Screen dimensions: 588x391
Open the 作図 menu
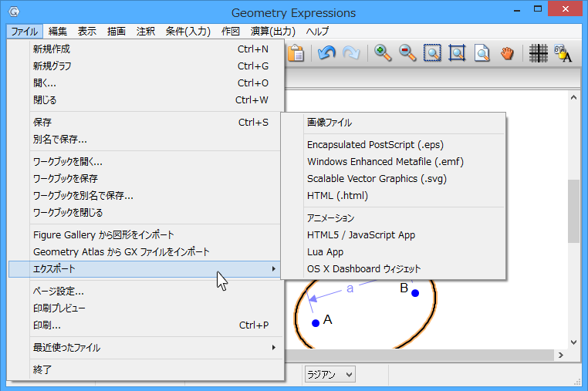pos(230,31)
